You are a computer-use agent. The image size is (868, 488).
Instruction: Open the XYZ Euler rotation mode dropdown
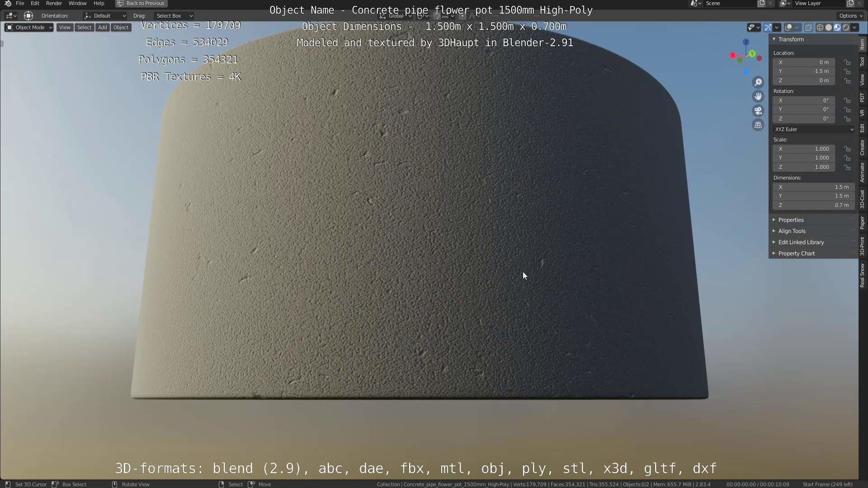point(814,129)
